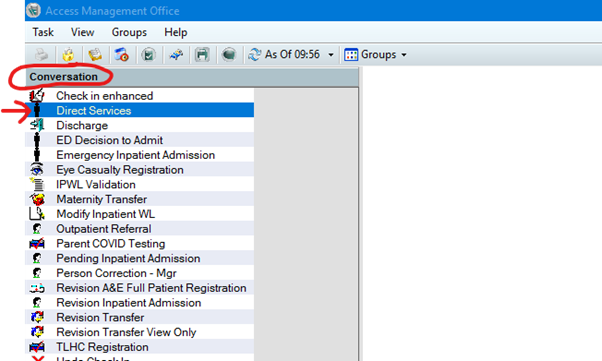This screenshot has width=602, height=361.
Task: Click the eye icon beside Eye Casualty Registration
Action: 37,169
